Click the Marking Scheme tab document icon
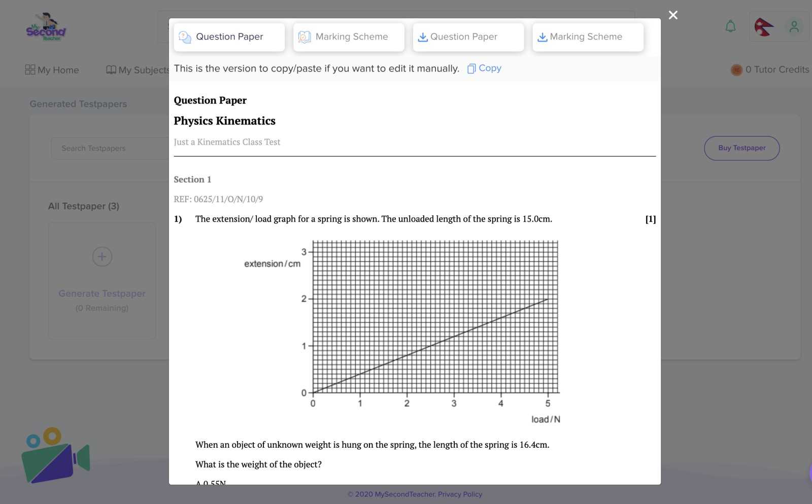The width and height of the screenshot is (812, 504). 304,37
